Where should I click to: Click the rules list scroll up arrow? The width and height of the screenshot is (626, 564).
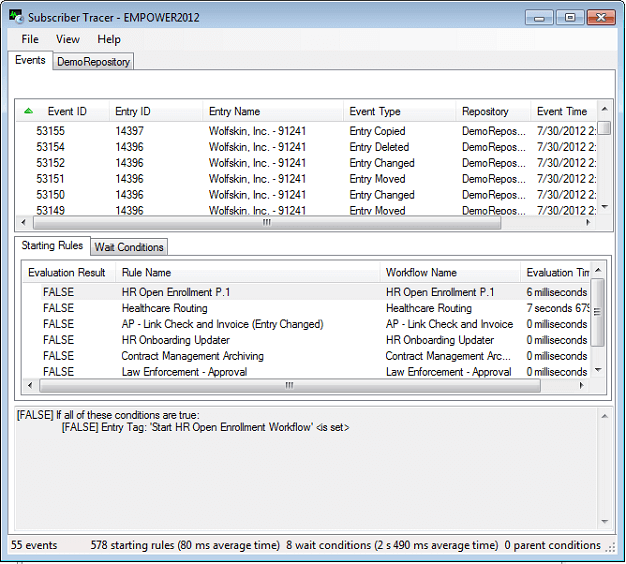[598, 270]
